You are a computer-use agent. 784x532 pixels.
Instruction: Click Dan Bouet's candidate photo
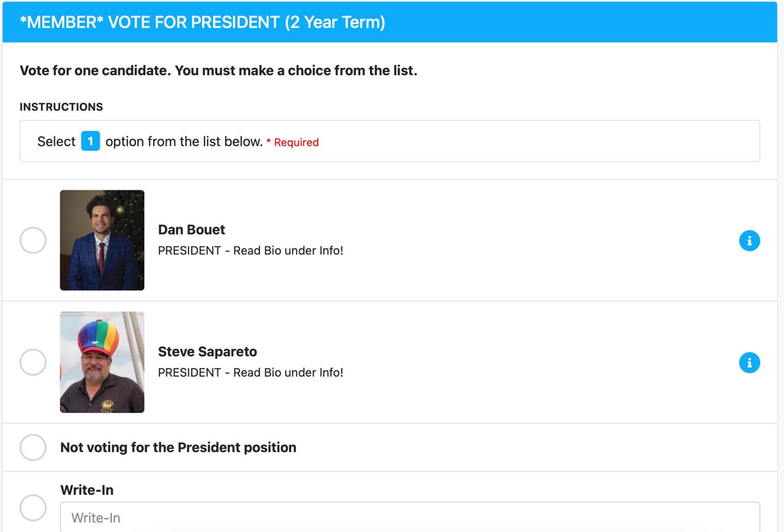[x=102, y=240]
